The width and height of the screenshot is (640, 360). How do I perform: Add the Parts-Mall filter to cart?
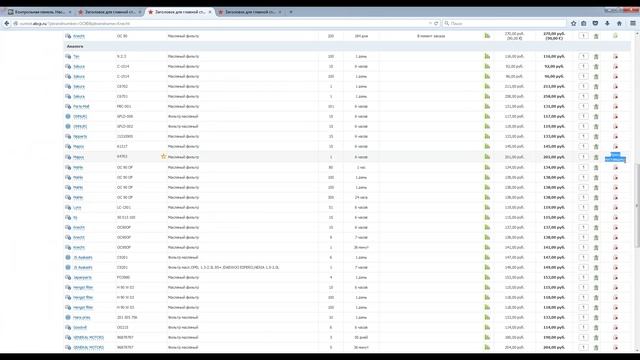tap(596, 107)
